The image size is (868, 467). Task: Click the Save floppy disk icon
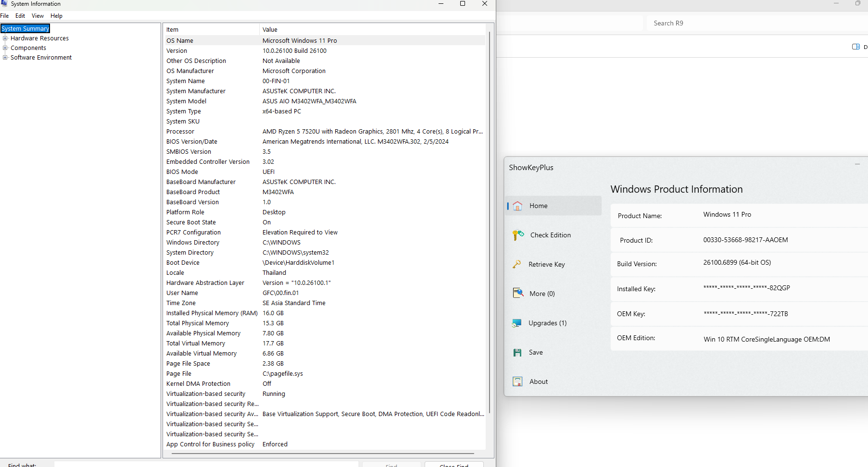coord(517,353)
